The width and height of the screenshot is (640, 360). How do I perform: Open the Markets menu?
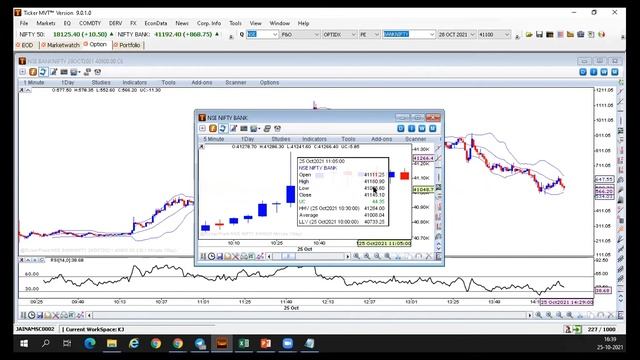pos(45,23)
